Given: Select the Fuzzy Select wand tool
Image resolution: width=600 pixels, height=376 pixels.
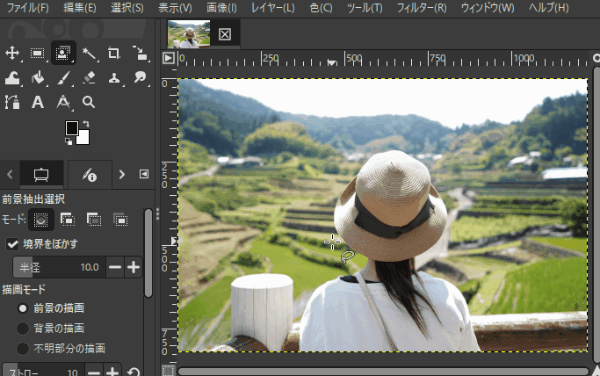Looking at the screenshot, I should 89,53.
